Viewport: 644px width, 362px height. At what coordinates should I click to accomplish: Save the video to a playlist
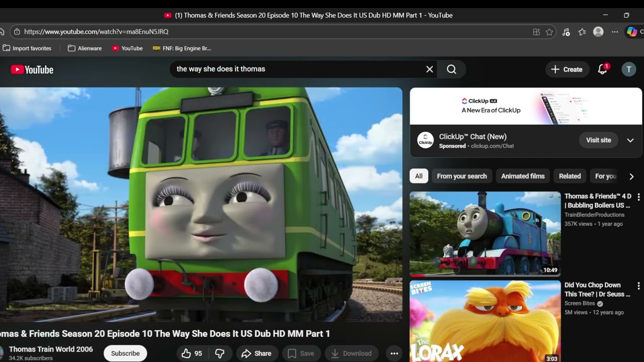coord(301,353)
